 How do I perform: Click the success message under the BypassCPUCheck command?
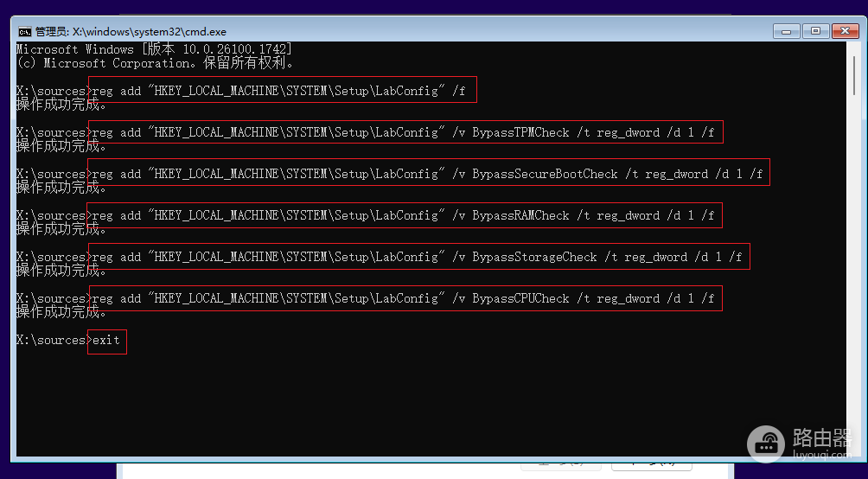click(x=61, y=312)
